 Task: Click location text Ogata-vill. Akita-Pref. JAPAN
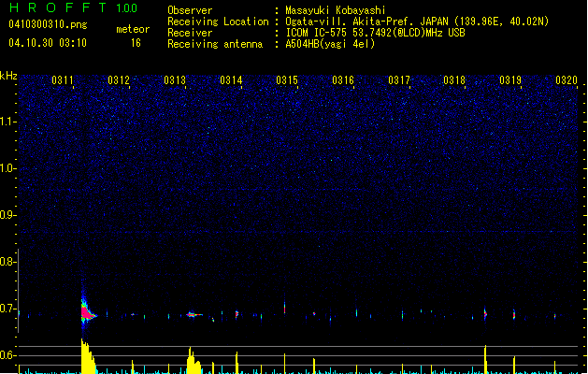pyautogui.click(x=366, y=22)
